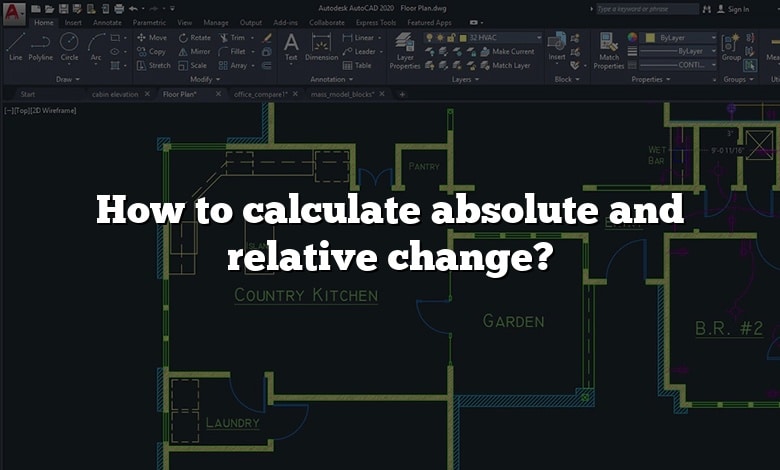Add a new drawing tab with plus

click(x=402, y=94)
